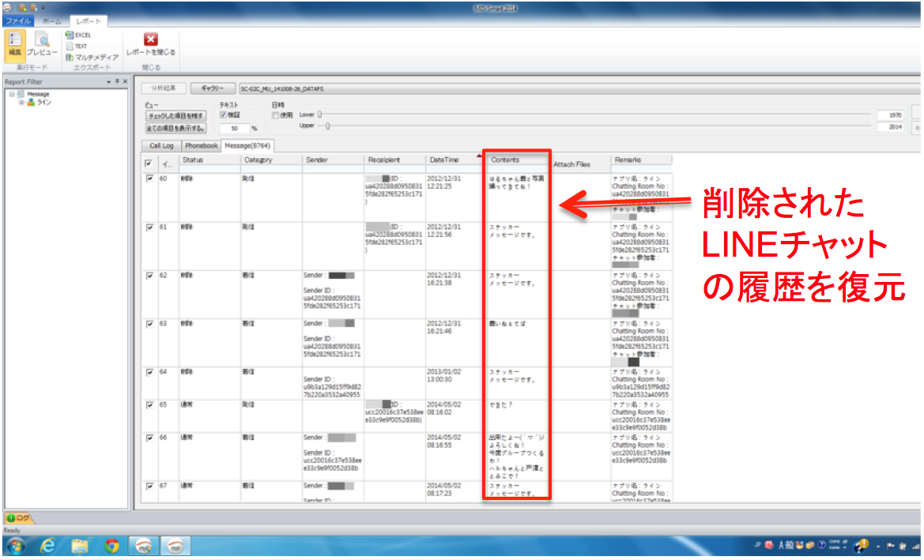Switch to the Call Log tab

tap(161, 146)
